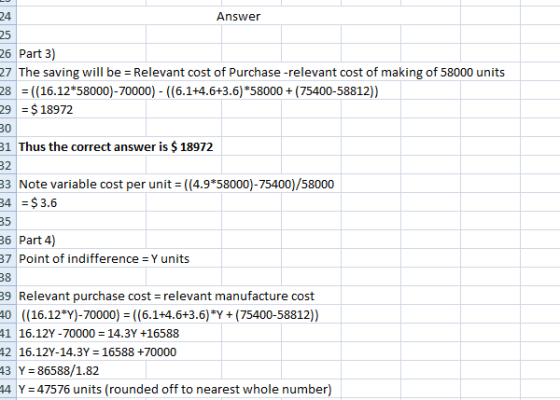Select the 'Y = 86588/1.82' cell
Image resolution: width=560 pixels, height=400 pixels.
59,371
